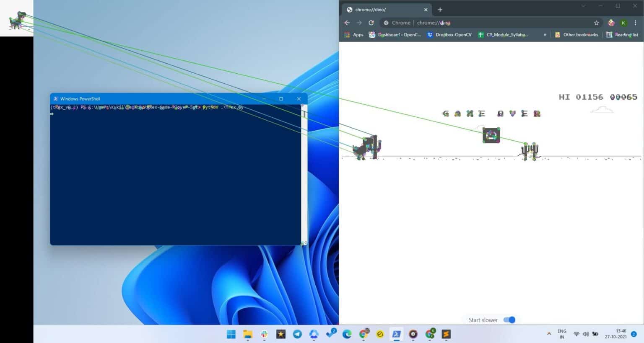
Task: Select the chrome://dino/ tab
Action: pos(384,10)
